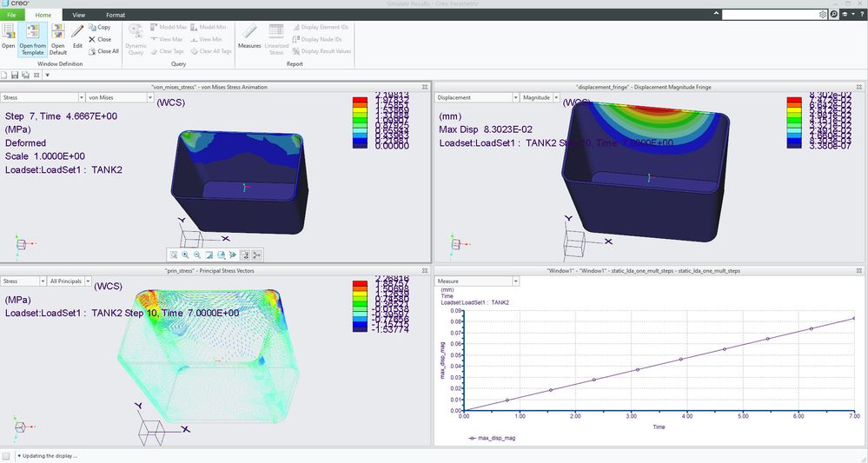Screen dimensions: 868x463
Task: Zoom out using the viewport magnifier minus
Action: pyautogui.click(x=197, y=255)
